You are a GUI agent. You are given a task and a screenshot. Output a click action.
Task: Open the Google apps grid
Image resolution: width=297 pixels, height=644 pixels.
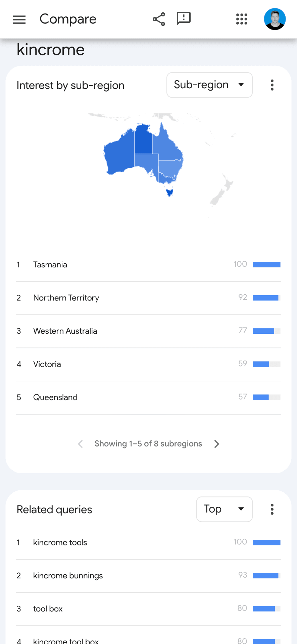point(242,19)
